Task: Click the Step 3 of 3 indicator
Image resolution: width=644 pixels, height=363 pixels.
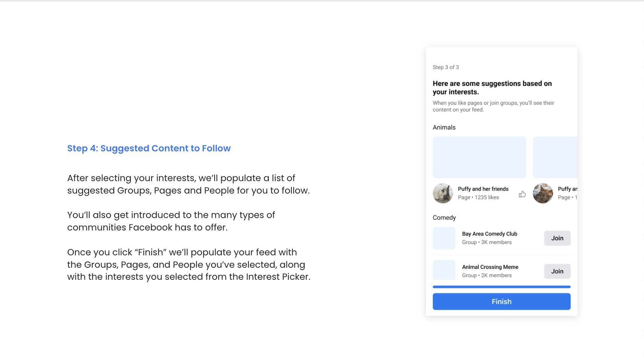Action: click(x=446, y=67)
